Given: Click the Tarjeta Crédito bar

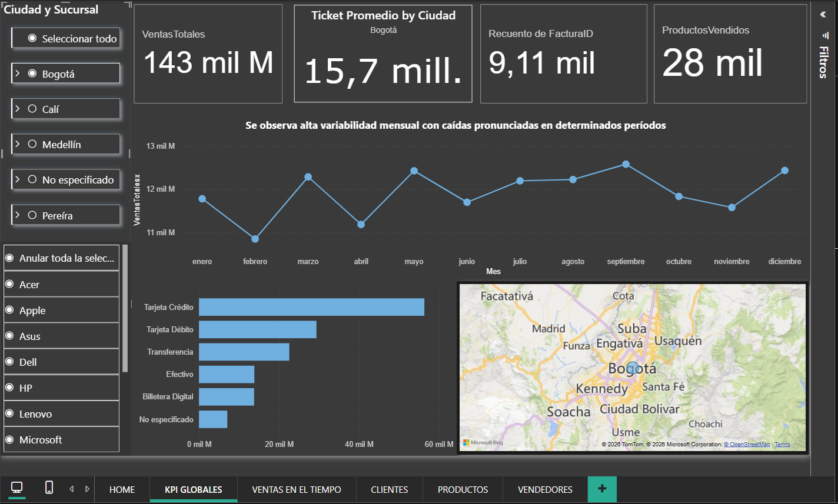Looking at the screenshot, I should (311, 307).
